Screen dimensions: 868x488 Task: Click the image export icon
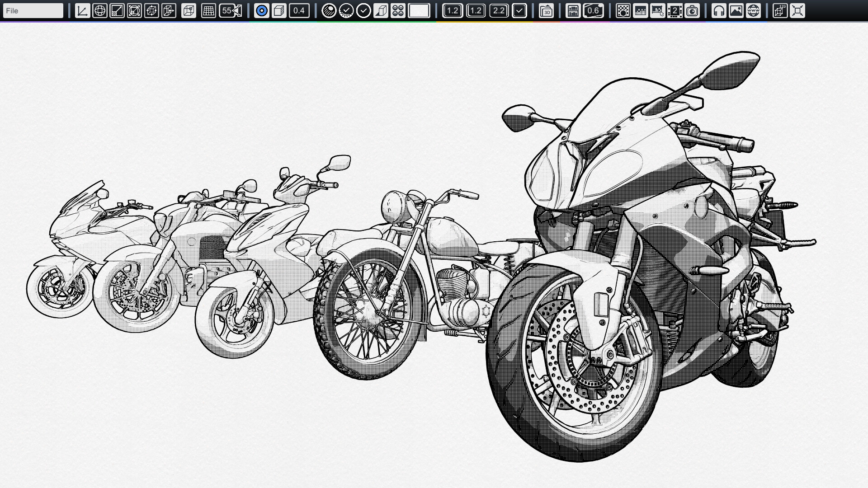(x=736, y=11)
